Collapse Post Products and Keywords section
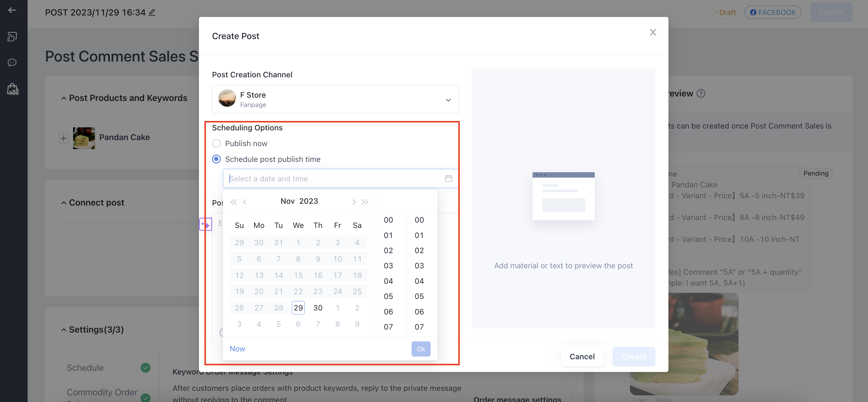 click(x=64, y=98)
